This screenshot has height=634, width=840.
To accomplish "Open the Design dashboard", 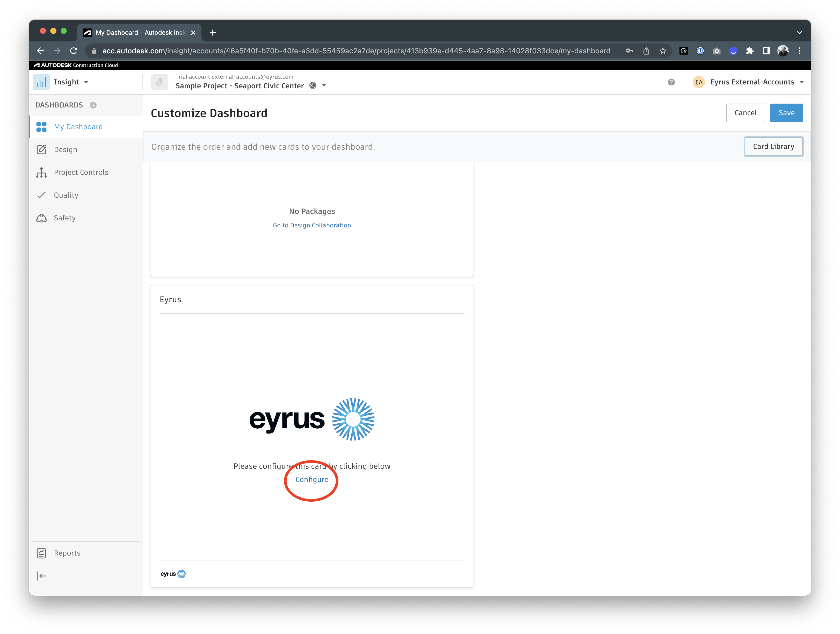I will click(x=86, y=150).
